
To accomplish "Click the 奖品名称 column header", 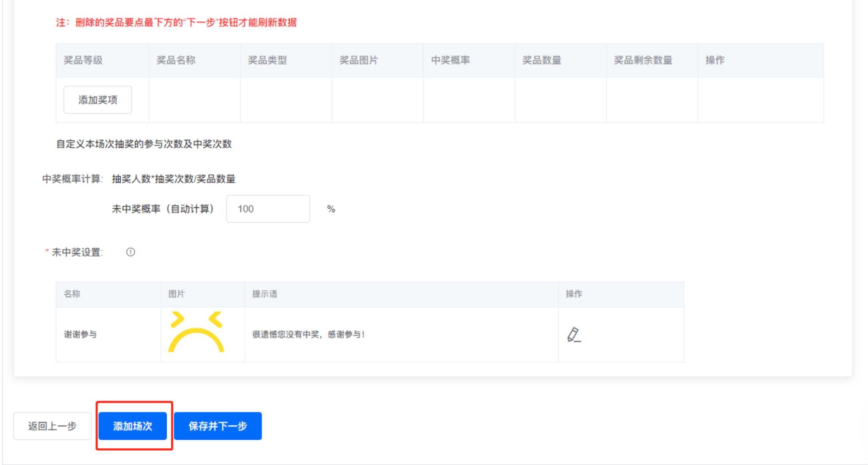I will (176, 60).
